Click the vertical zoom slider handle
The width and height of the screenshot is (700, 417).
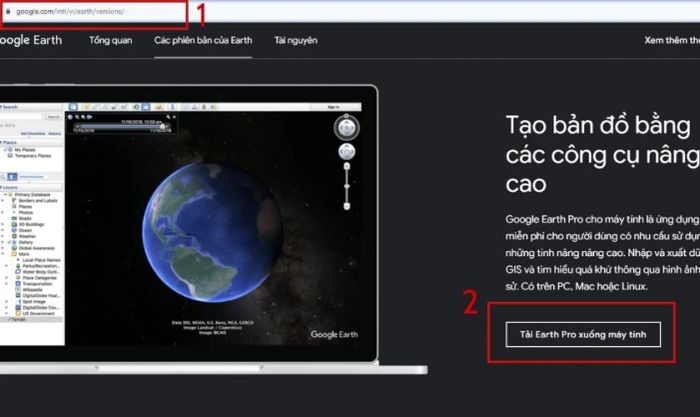346,186
